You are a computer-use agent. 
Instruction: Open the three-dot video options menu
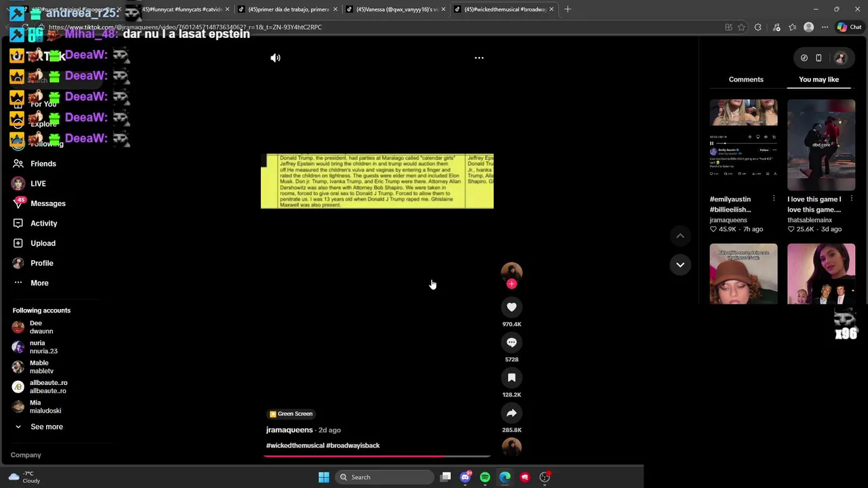click(479, 58)
